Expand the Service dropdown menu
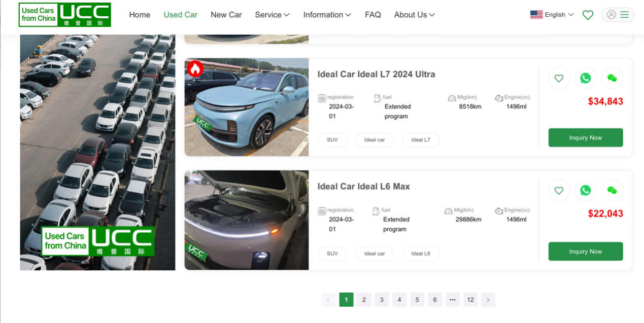The image size is (644, 323). click(272, 15)
